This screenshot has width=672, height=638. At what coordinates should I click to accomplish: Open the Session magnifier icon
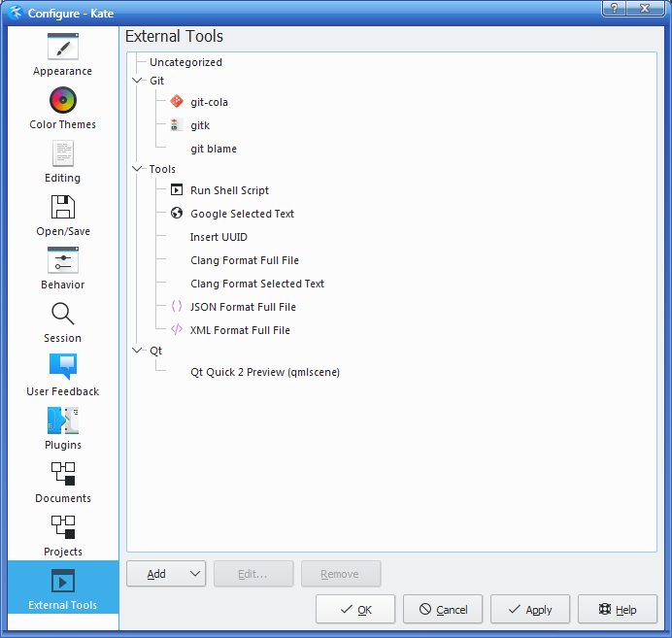(63, 314)
